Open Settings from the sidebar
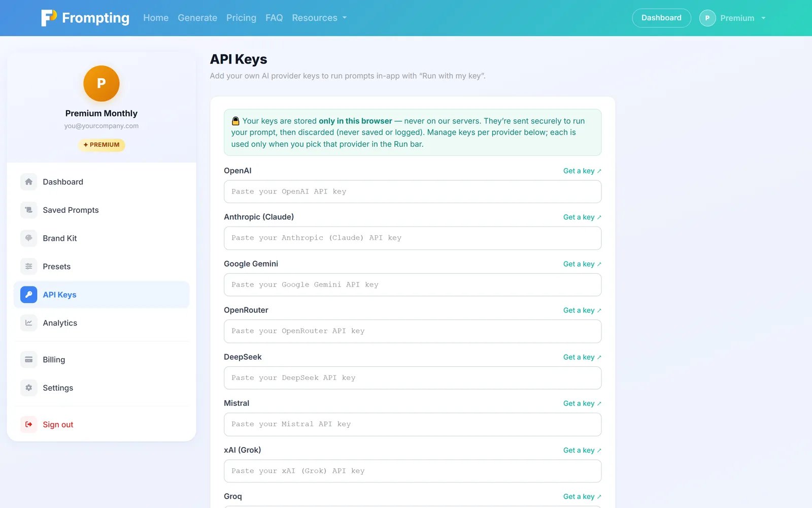Viewport: 812px width, 508px height. point(101,388)
